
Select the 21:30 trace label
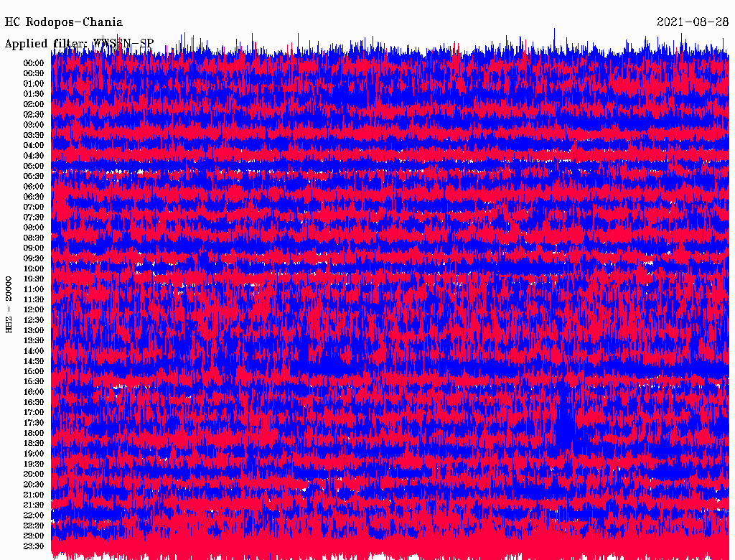34,505
